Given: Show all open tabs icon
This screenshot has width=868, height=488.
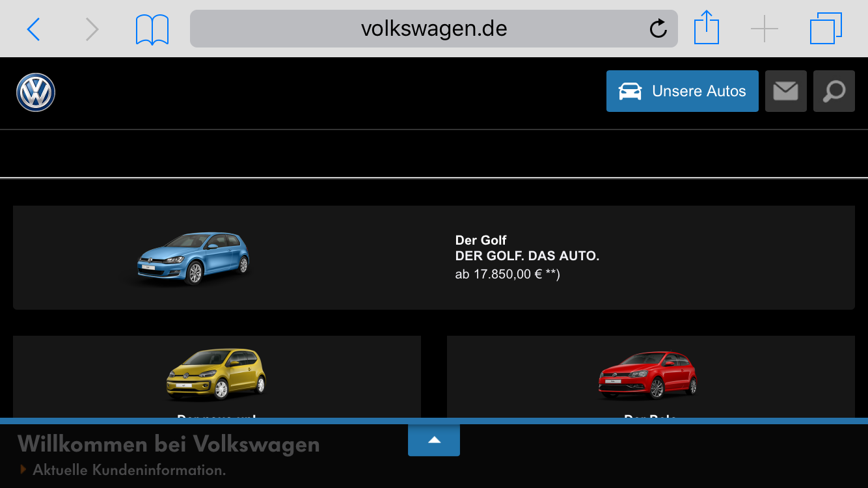Looking at the screenshot, I should click(826, 29).
